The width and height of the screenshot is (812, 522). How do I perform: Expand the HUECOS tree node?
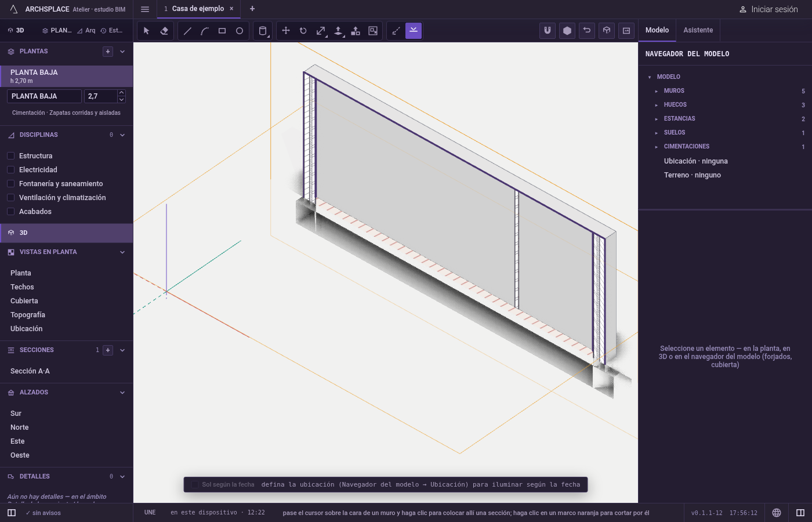click(657, 105)
